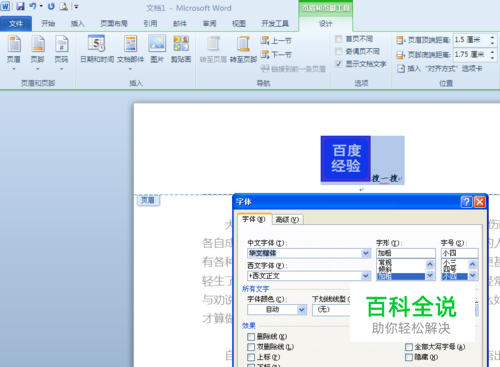
Task: Insert 剪贴画 clip art
Action: pos(181,49)
